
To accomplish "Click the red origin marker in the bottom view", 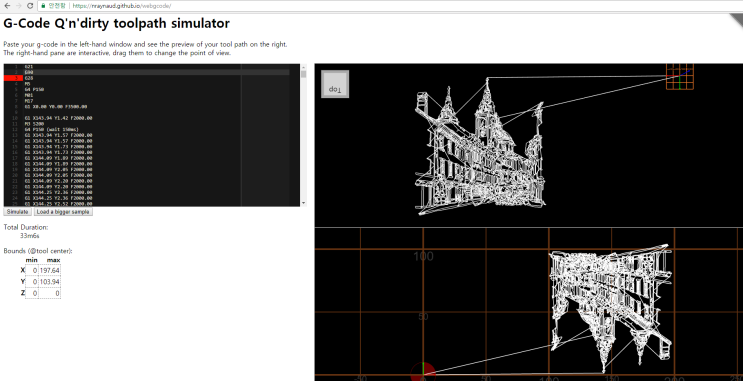I will point(423,373).
